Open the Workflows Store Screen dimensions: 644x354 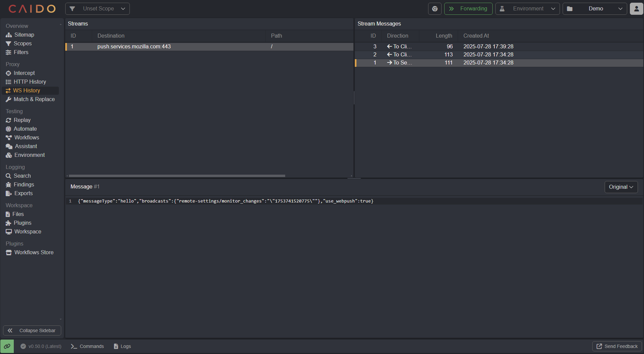click(34, 252)
